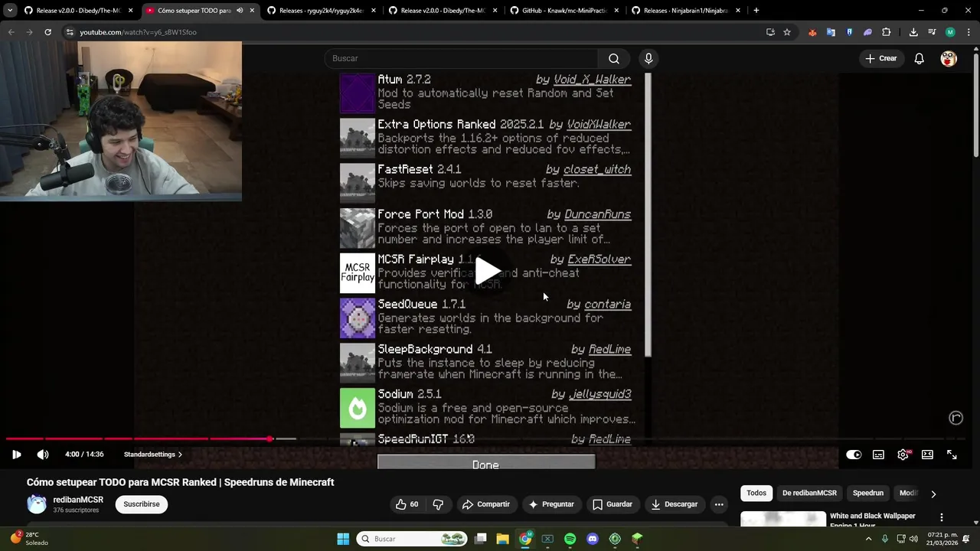Click the SeedQueue 1.7.1 mod entry

(x=485, y=318)
